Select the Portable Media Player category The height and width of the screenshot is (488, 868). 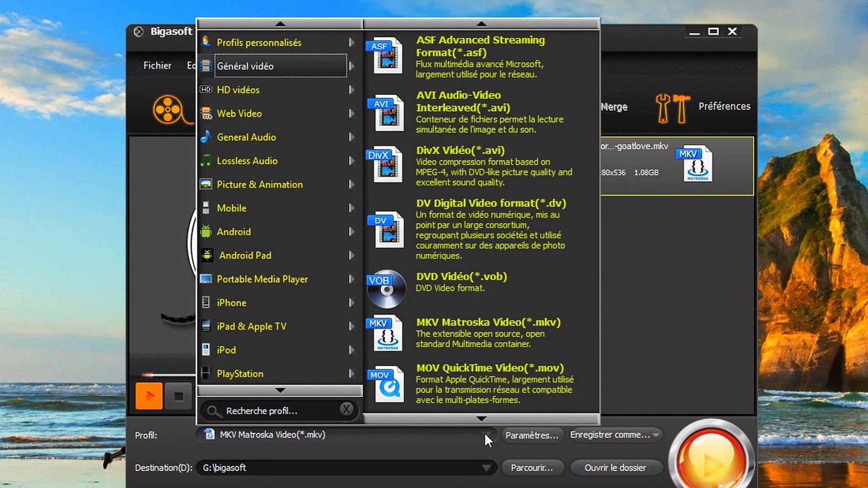(x=280, y=279)
